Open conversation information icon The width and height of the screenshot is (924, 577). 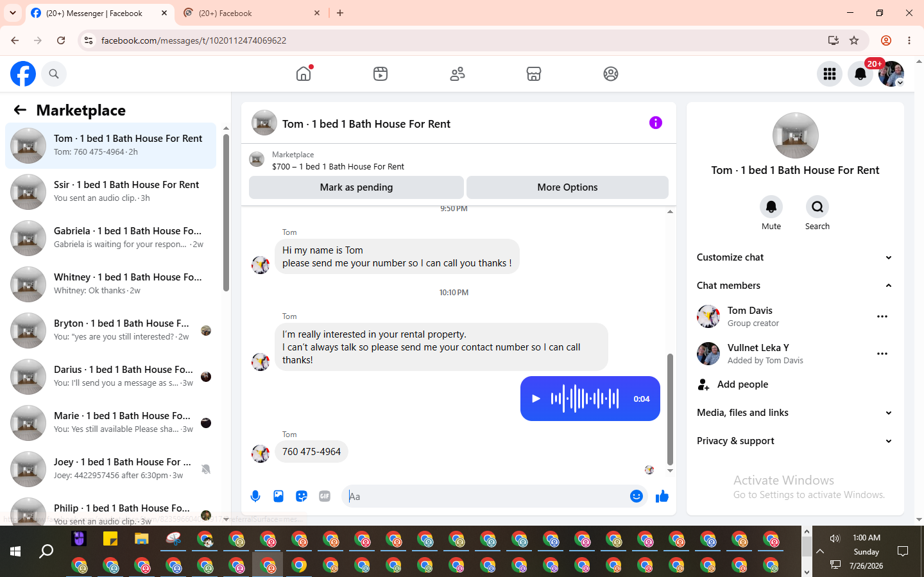656,123
